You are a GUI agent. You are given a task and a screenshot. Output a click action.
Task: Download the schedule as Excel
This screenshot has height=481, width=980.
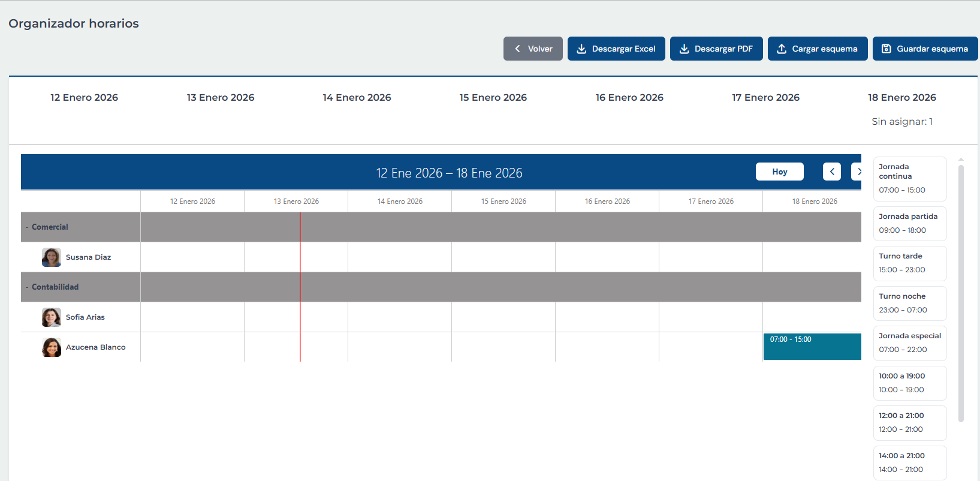pos(616,49)
